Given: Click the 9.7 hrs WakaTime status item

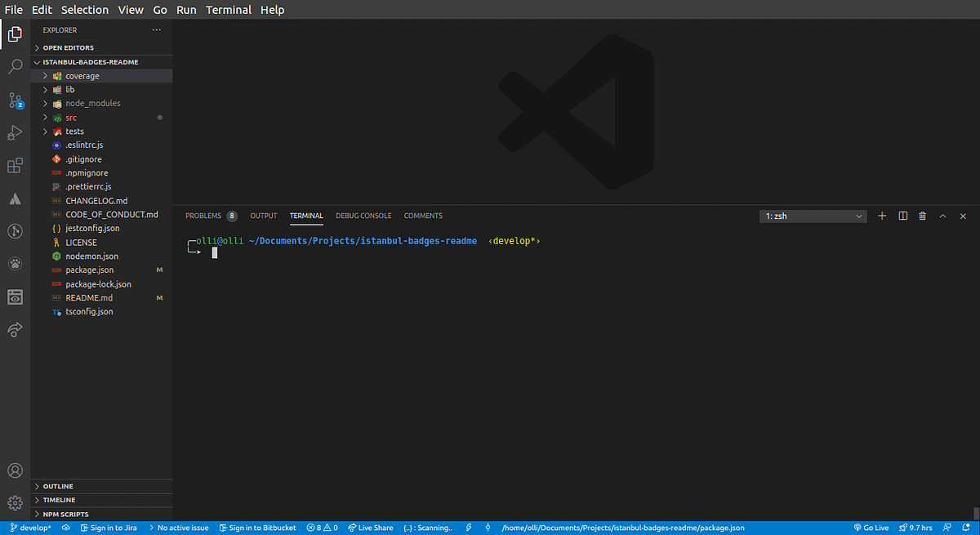Looking at the screenshot, I should point(915,528).
